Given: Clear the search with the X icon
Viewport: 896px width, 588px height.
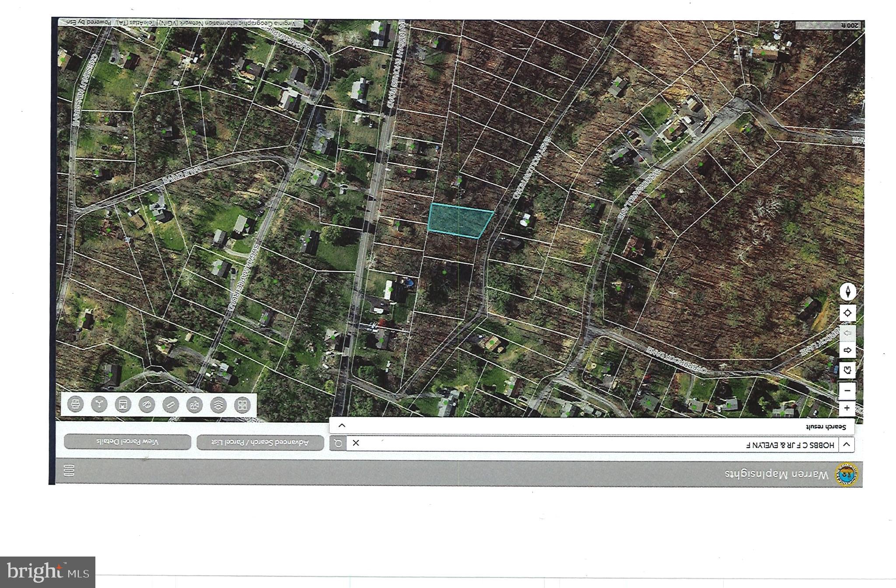Looking at the screenshot, I should 356,443.
